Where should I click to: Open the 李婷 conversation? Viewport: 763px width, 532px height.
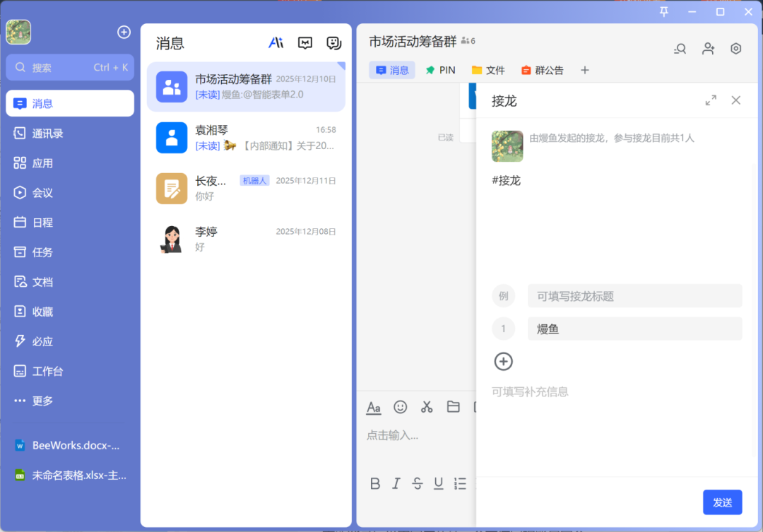(247, 239)
